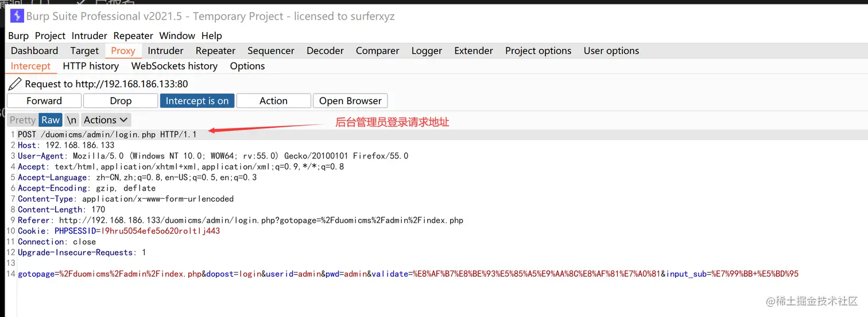Launch Open Browser
Image resolution: width=868 pixels, height=317 pixels.
point(350,100)
